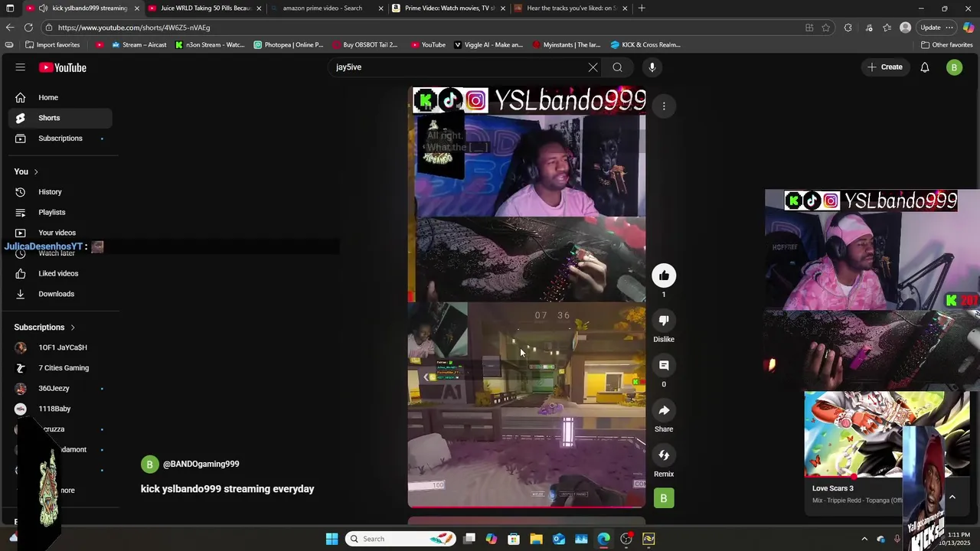Open Your videos
Viewport: 980px width, 551px height.
(x=60, y=233)
